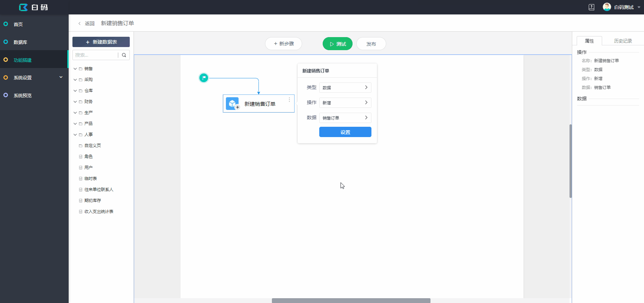Click the 临时表 table icon
The height and width of the screenshot is (303, 644).
coord(81,179)
